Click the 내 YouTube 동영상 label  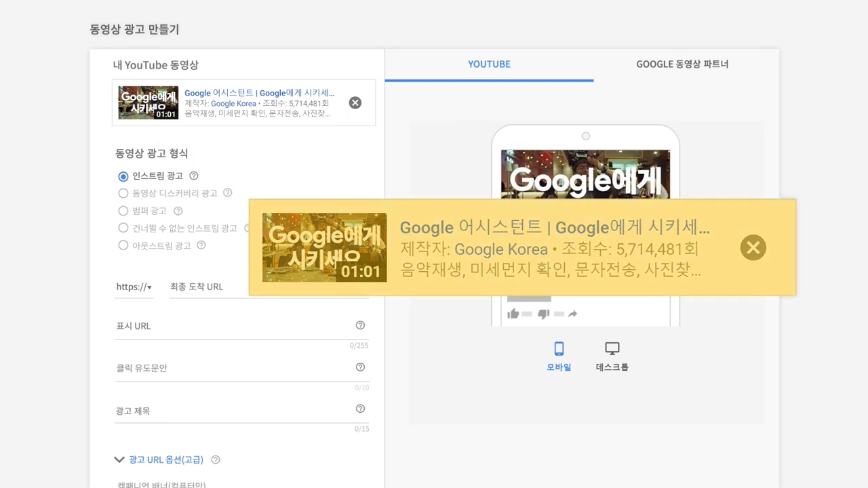click(x=155, y=65)
